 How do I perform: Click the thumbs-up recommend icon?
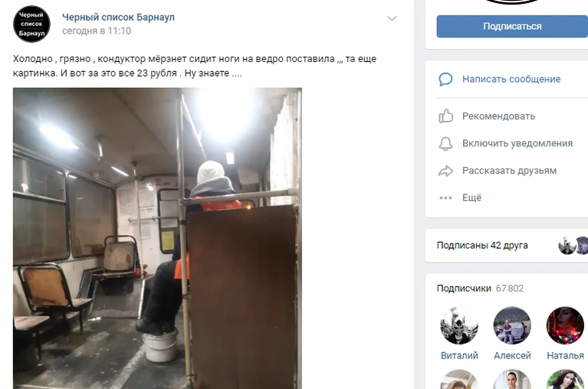445,116
